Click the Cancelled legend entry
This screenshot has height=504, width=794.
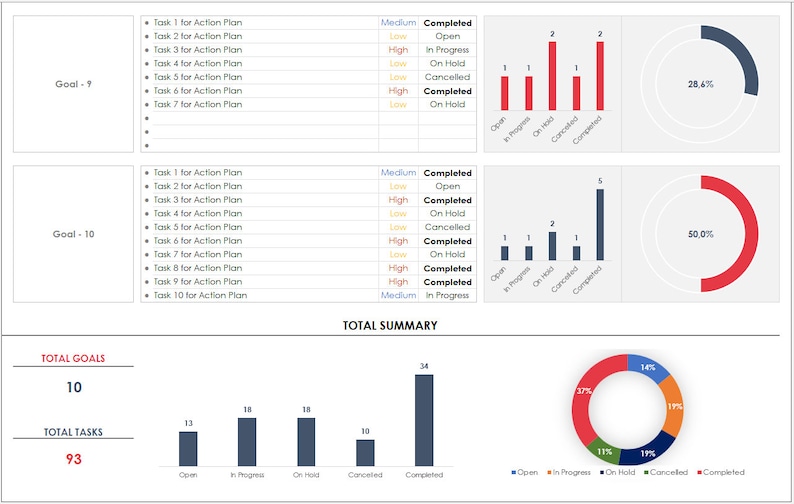[666, 472]
